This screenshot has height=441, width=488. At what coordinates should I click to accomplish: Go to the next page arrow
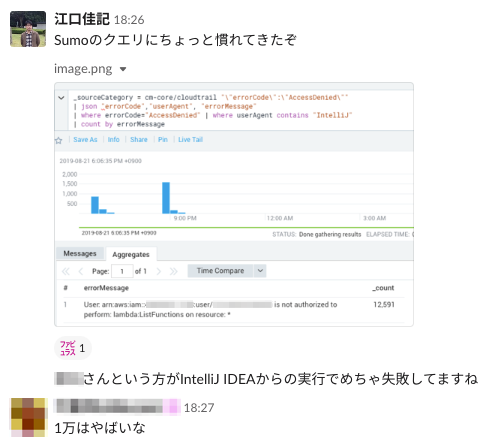(159, 271)
